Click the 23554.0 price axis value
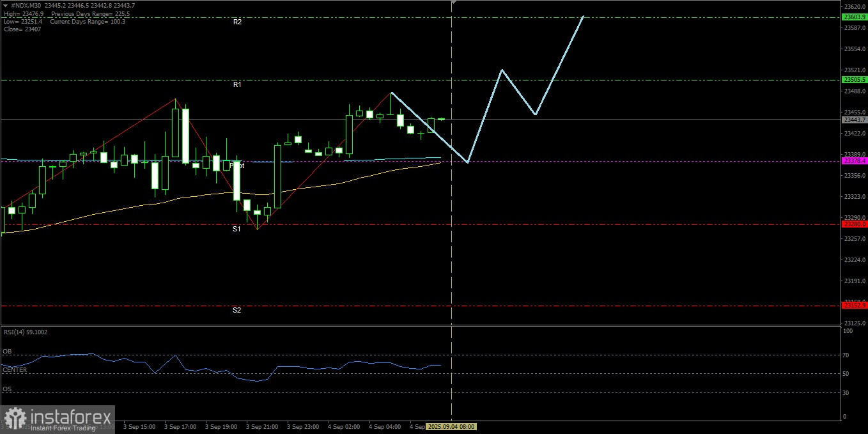This screenshot has height=434, width=868. pos(855,49)
